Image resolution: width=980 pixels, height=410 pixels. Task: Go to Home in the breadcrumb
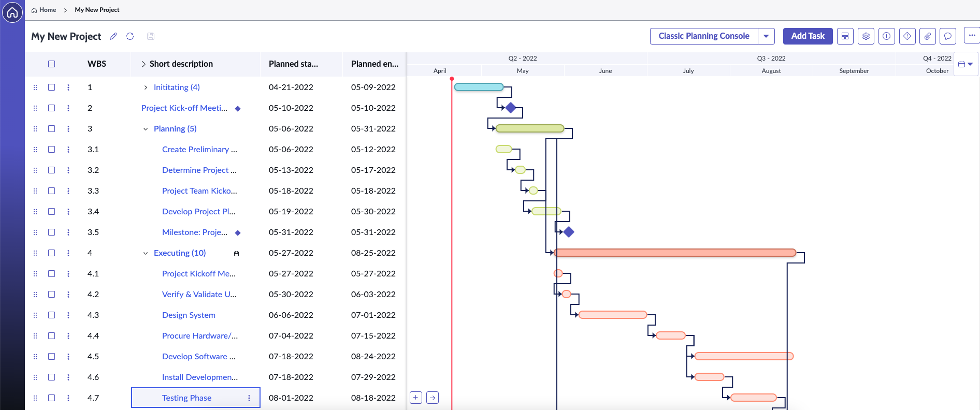tap(47, 10)
